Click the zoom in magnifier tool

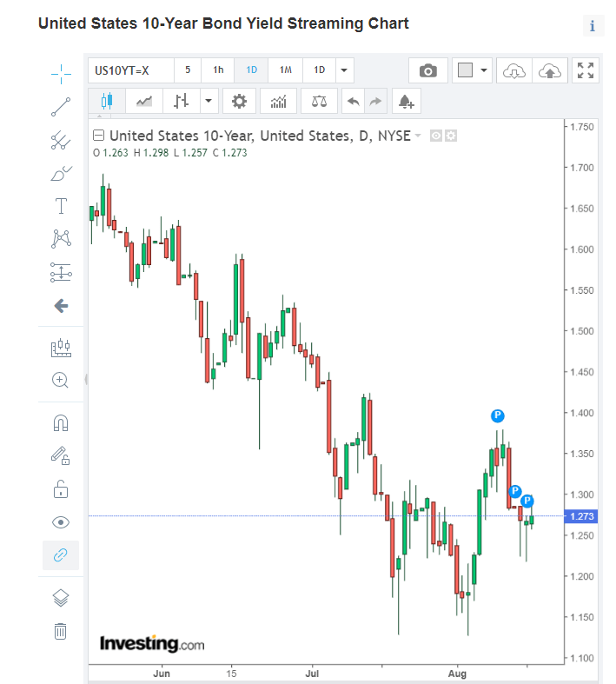(60, 380)
